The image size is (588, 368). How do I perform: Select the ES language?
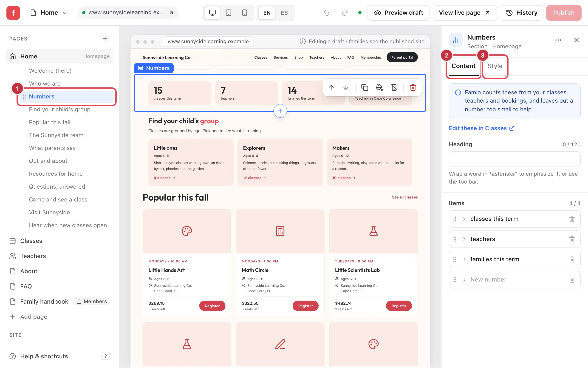click(x=284, y=13)
